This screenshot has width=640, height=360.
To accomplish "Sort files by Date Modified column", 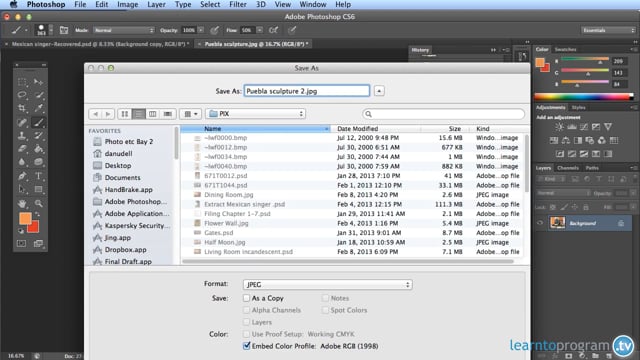I will pyautogui.click(x=376, y=129).
